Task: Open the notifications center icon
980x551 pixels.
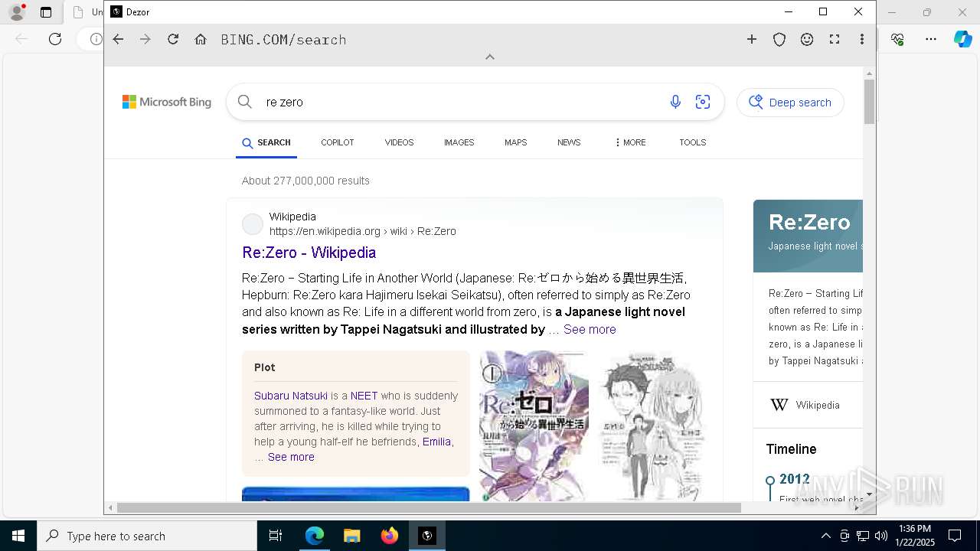Action: tap(955, 536)
